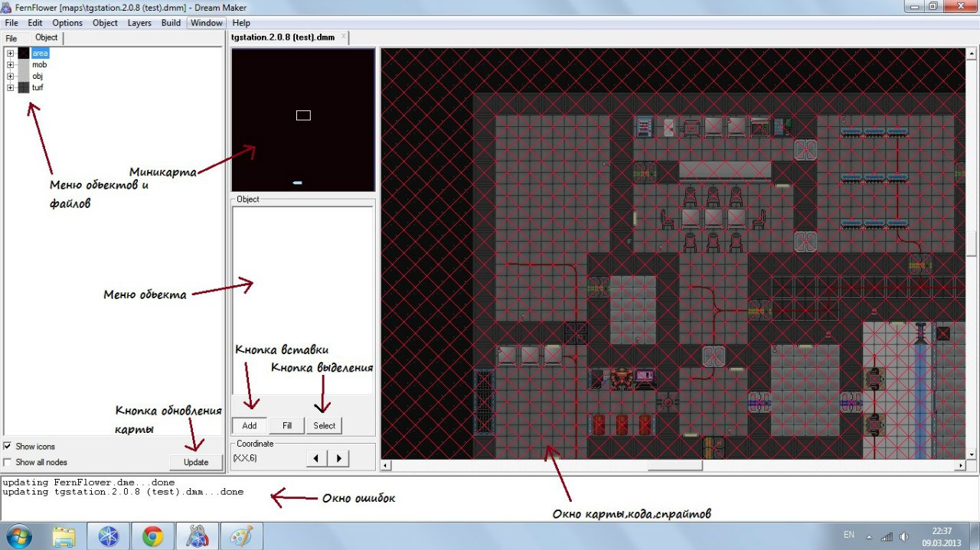Open the BYOND atom icon on taskbar
Image resolution: width=980 pixels, height=550 pixels.
pyautogui.click(x=109, y=536)
